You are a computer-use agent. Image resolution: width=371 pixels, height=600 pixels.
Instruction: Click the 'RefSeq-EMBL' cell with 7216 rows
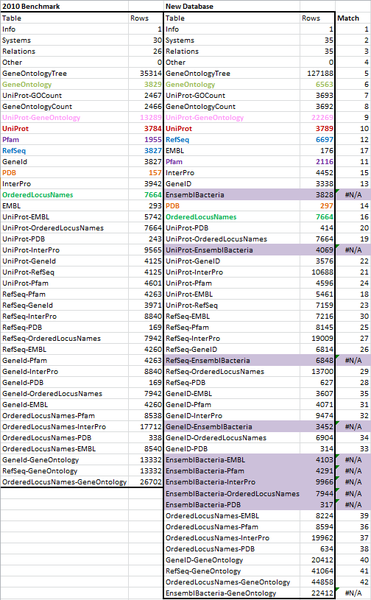pos(232,316)
